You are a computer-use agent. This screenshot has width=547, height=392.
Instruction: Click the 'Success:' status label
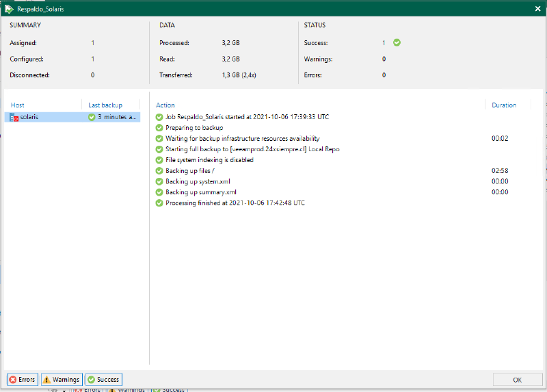[x=316, y=43]
